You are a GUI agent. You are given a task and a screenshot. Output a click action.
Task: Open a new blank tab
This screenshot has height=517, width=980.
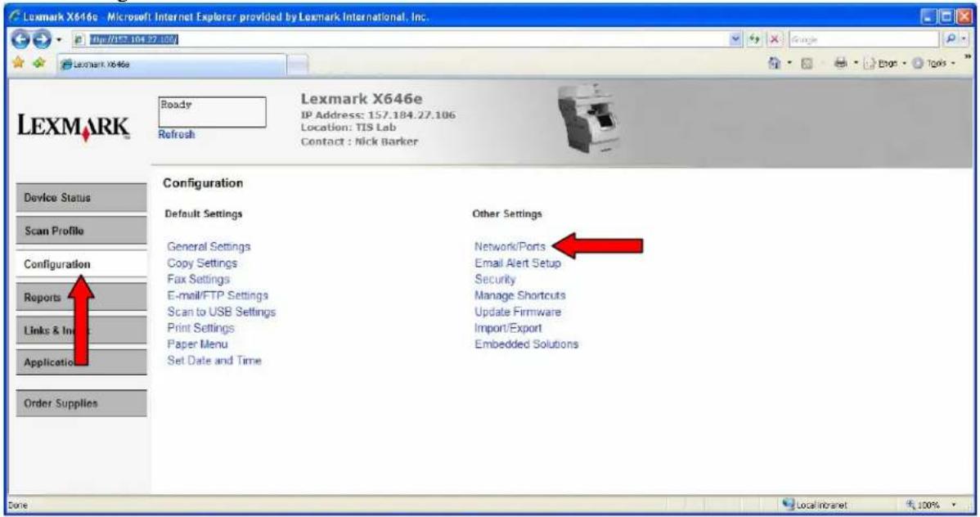298,65
